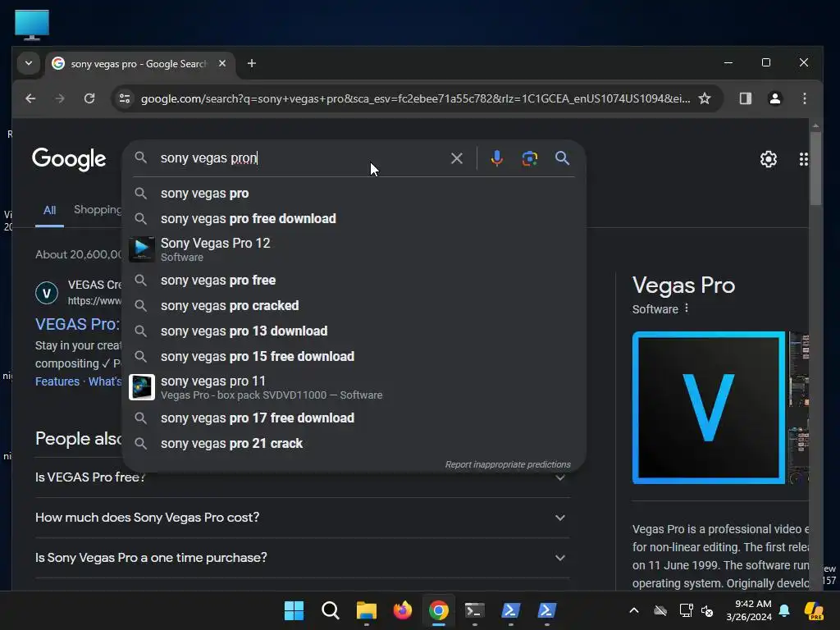Image resolution: width=840 pixels, height=630 pixels.
Task: Open Google apps grid
Action: click(x=804, y=159)
